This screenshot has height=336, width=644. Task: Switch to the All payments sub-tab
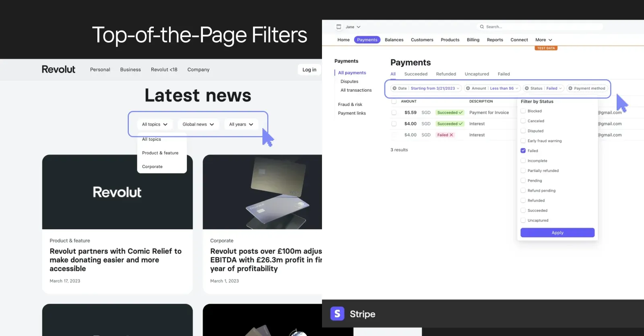[393, 74]
